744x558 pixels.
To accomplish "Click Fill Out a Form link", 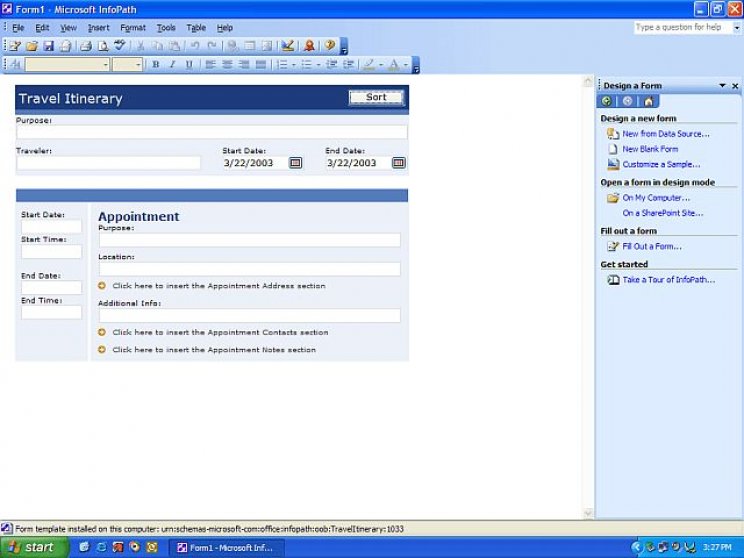I will click(x=652, y=246).
